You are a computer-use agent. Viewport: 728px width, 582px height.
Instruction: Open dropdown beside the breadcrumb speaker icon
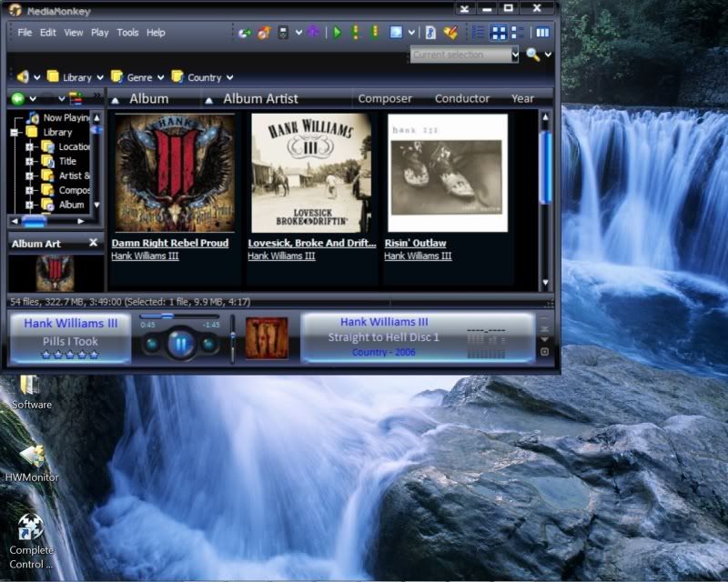(36, 77)
